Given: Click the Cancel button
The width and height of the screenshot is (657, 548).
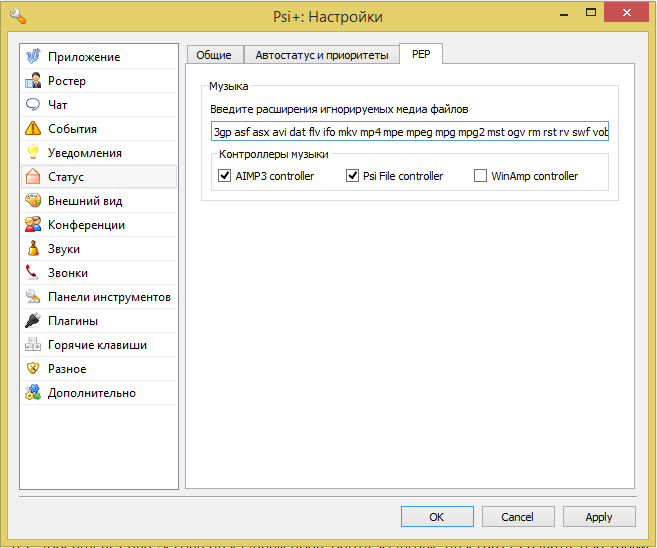Looking at the screenshot, I should (x=517, y=517).
